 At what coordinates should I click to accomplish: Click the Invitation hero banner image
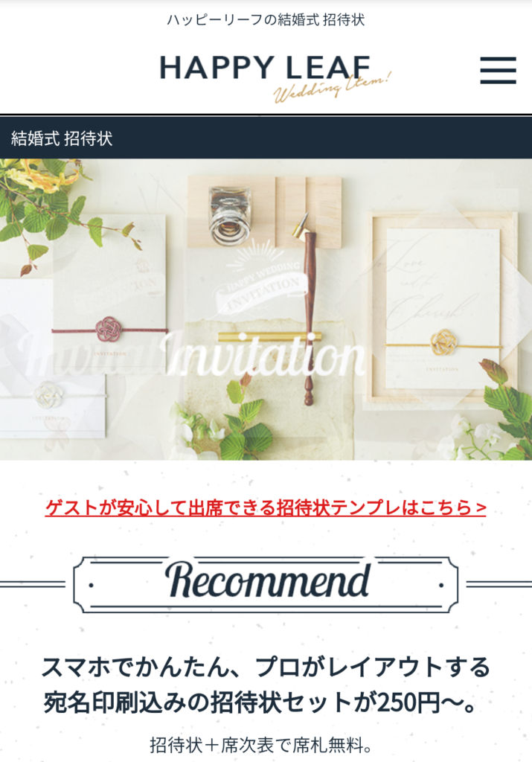pyautogui.click(x=266, y=310)
